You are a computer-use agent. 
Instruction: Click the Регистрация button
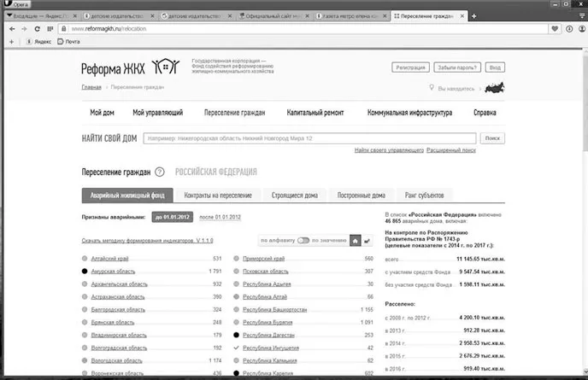coord(410,67)
